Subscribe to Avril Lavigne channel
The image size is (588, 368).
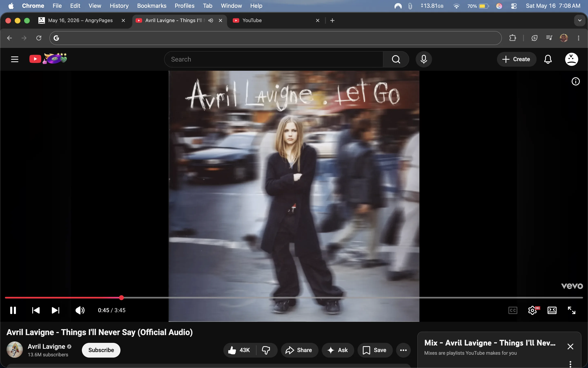[101, 350]
